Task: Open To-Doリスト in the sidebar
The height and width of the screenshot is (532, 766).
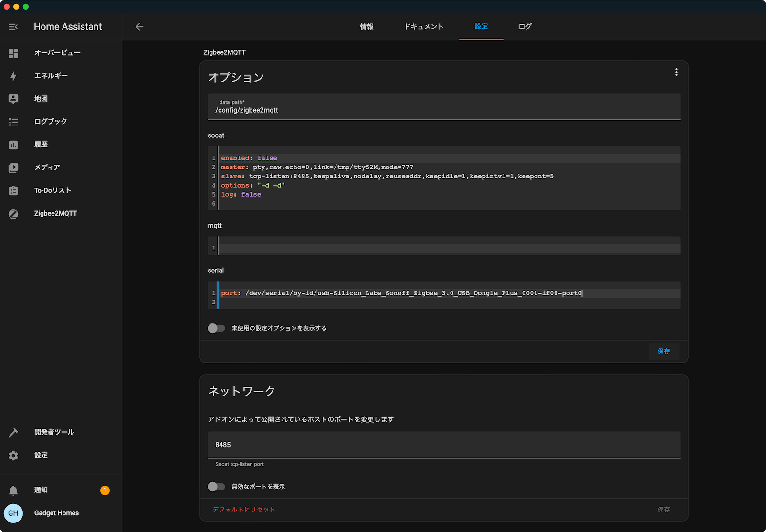Action: coord(52,190)
